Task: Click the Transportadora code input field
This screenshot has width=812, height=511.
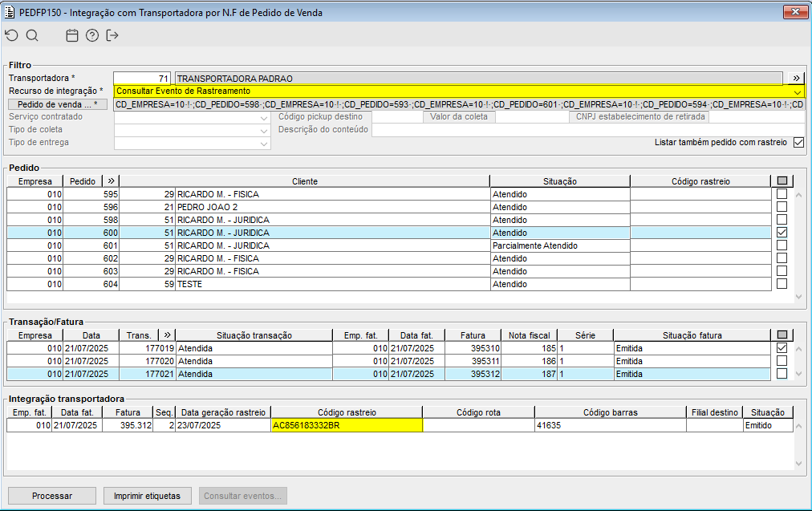Action: point(142,79)
